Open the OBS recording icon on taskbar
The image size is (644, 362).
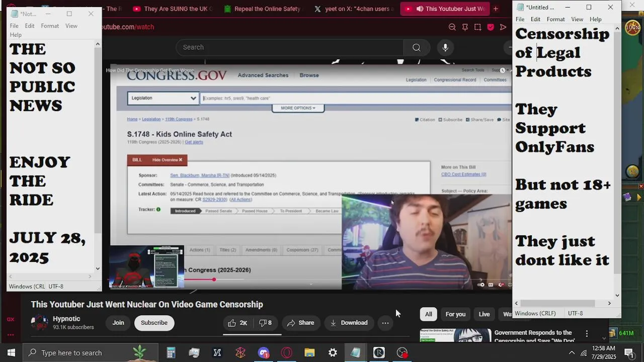(x=402, y=353)
